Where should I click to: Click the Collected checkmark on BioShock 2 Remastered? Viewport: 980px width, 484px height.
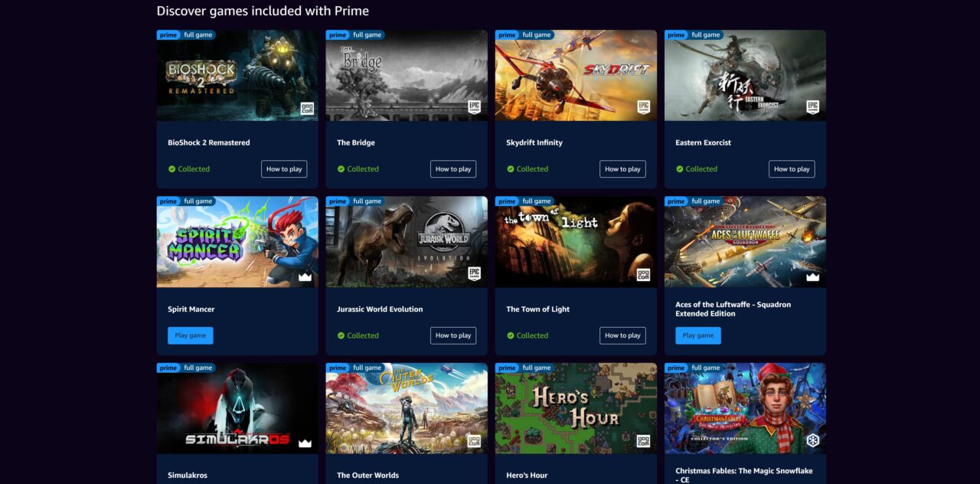(171, 168)
